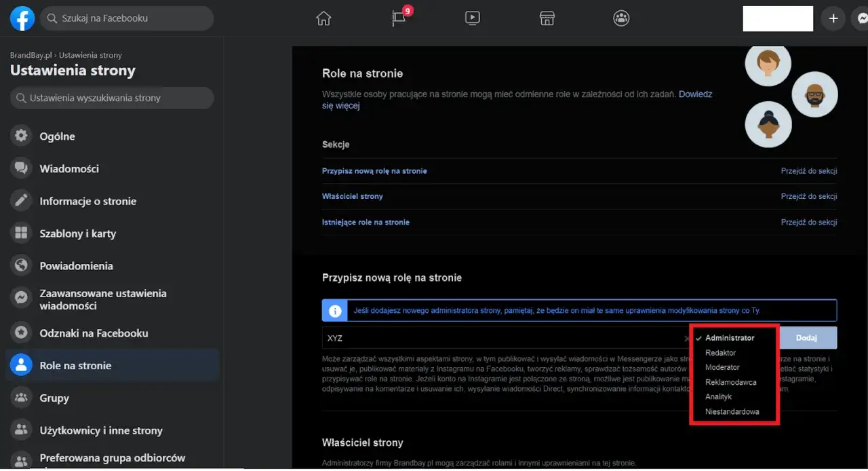The image size is (868, 471).
Task: Select the Moderator role option
Action: tap(722, 367)
